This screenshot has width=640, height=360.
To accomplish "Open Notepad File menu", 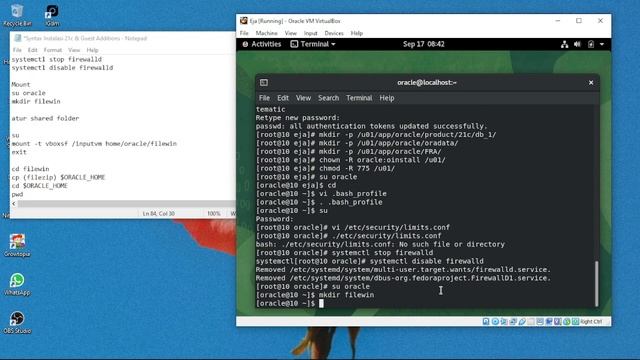I will (17, 50).
